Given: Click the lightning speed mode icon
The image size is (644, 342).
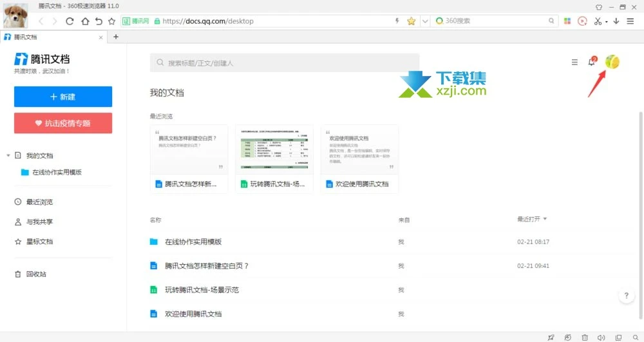Looking at the screenshot, I should pyautogui.click(x=397, y=21).
